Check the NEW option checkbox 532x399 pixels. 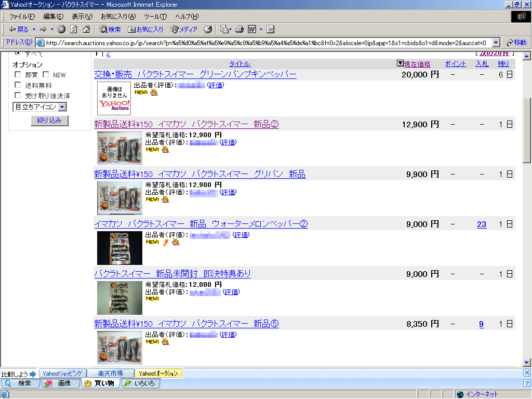click(46, 74)
